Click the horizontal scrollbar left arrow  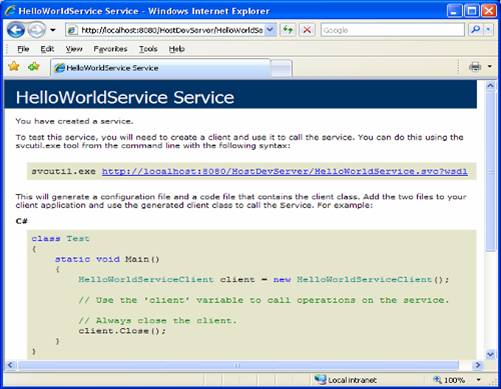pyautogui.click(x=10, y=365)
